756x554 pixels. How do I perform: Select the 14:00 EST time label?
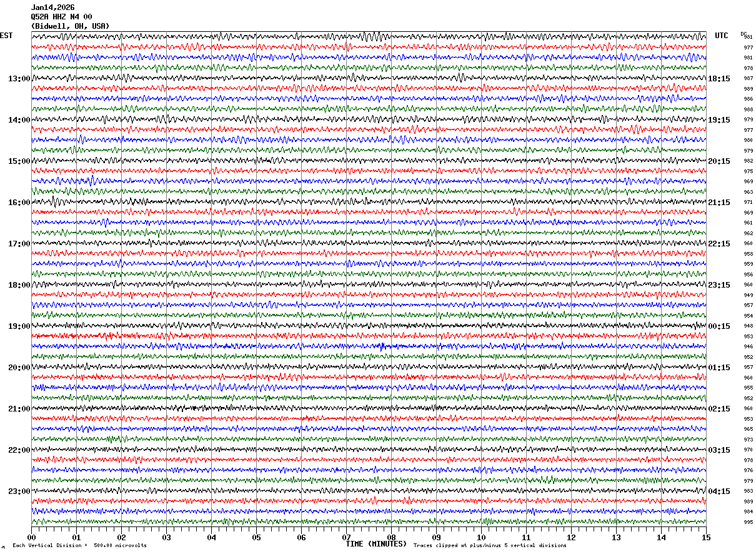[x=19, y=120]
